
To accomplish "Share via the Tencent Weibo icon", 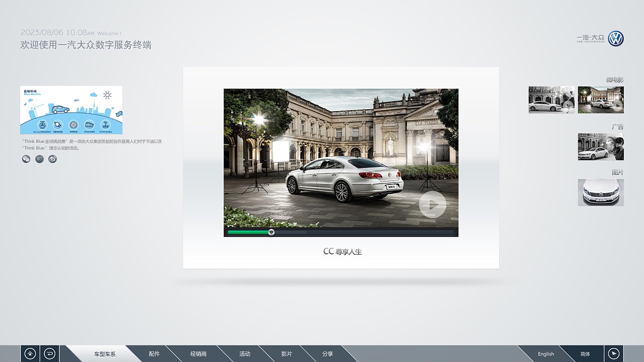I will (x=39, y=159).
